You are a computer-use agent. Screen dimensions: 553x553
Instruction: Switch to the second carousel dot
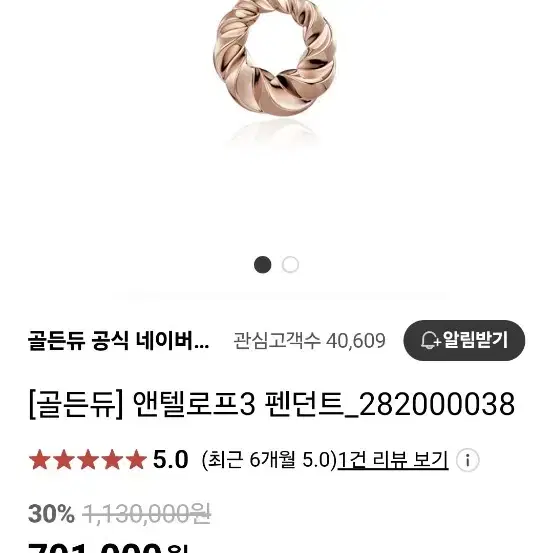tap(290, 265)
